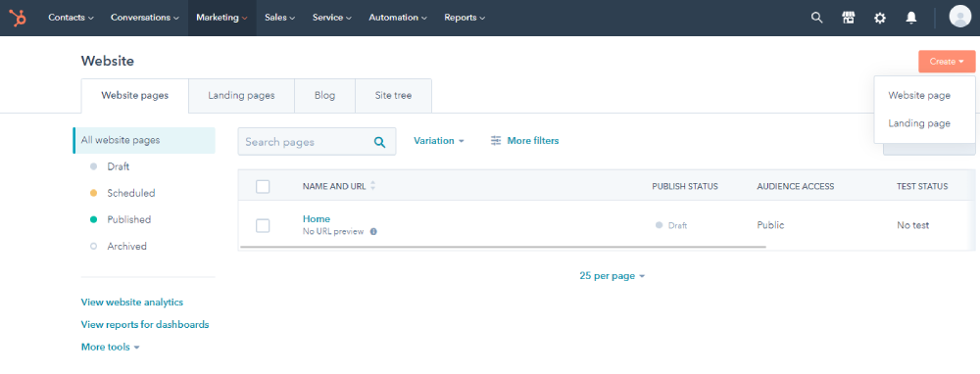Click the Public cell in Home row
This screenshot has height=374, width=980.
point(770,225)
